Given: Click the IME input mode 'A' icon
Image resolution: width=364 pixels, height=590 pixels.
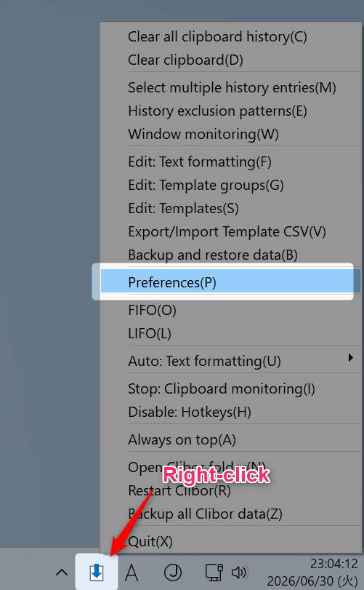Looking at the screenshot, I should pos(132,573).
